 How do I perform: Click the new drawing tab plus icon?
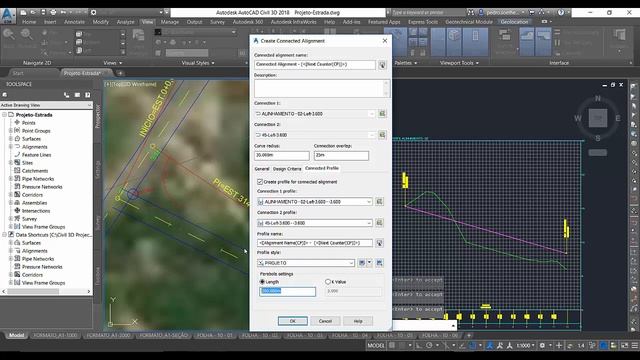[120, 73]
